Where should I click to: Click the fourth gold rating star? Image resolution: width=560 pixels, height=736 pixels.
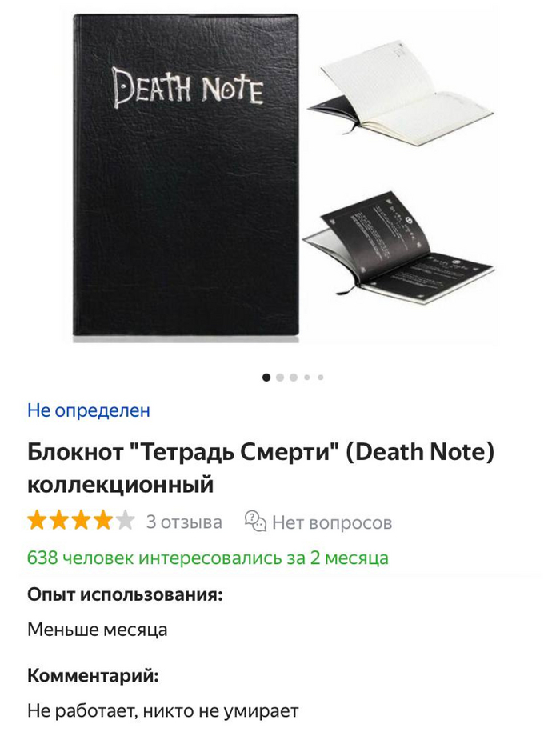pos(102,521)
